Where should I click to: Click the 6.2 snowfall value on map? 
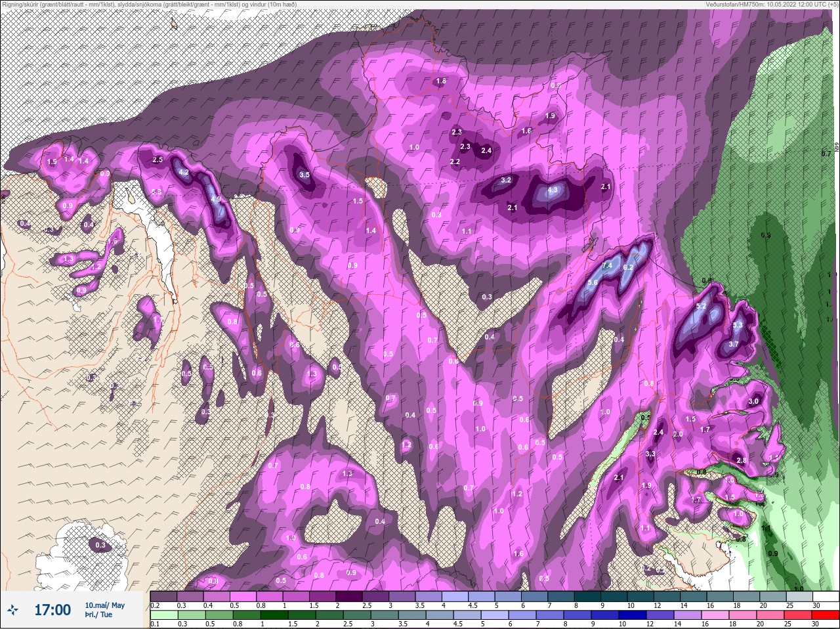point(627,267)
